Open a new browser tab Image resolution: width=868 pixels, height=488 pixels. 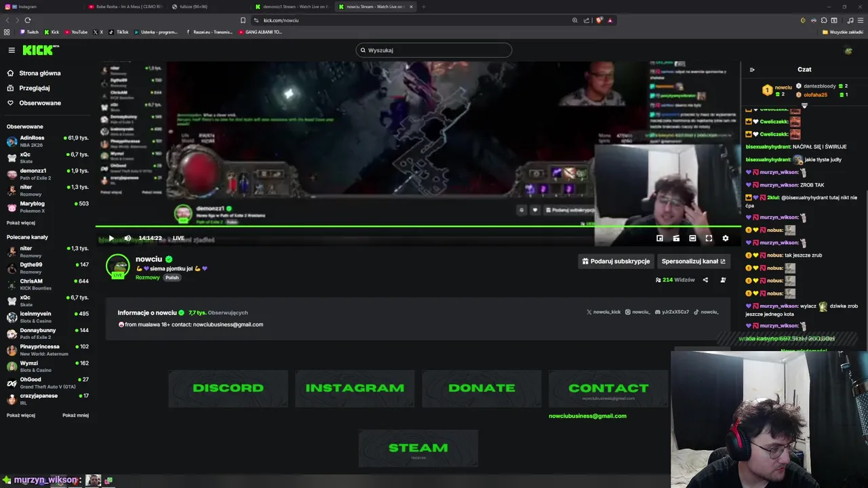pyautogui.click(x=423, y=7)
